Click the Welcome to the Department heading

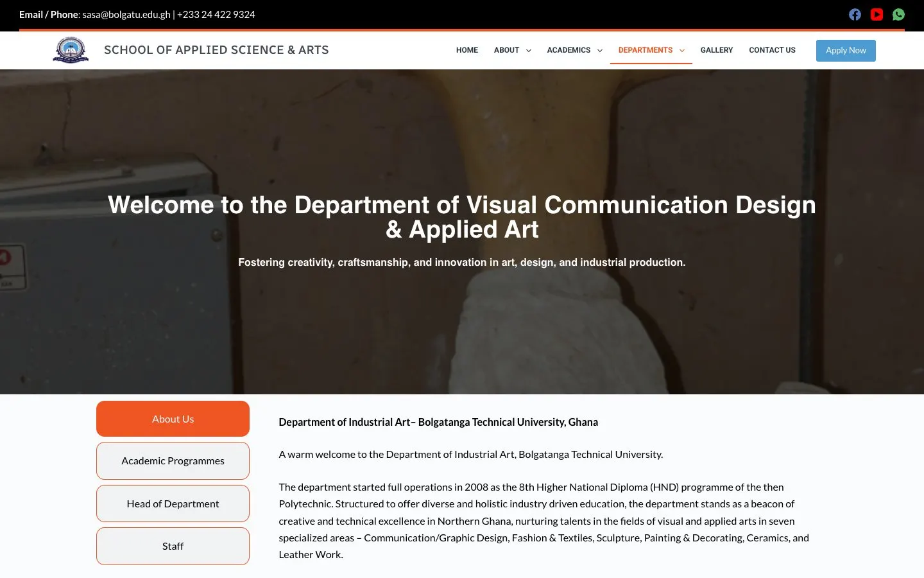pyautogui.click(x=462, y=217)
